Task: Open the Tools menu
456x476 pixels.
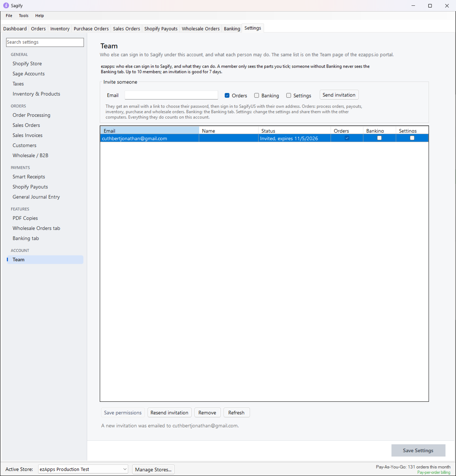Action: point(24,15)
